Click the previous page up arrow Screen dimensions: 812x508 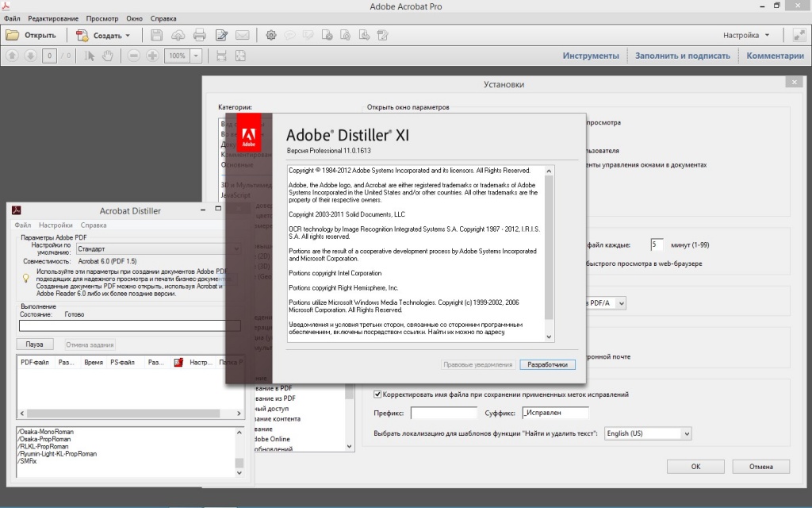tap(13, 56)
